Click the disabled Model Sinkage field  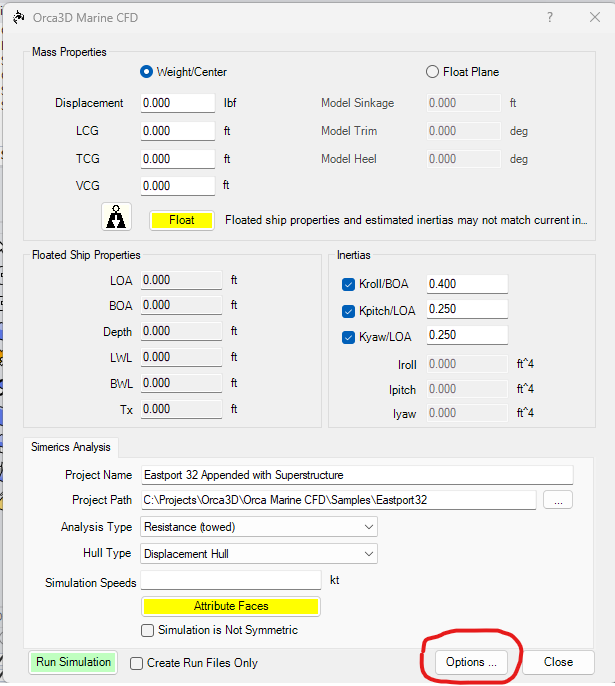[x=464, y=103]
